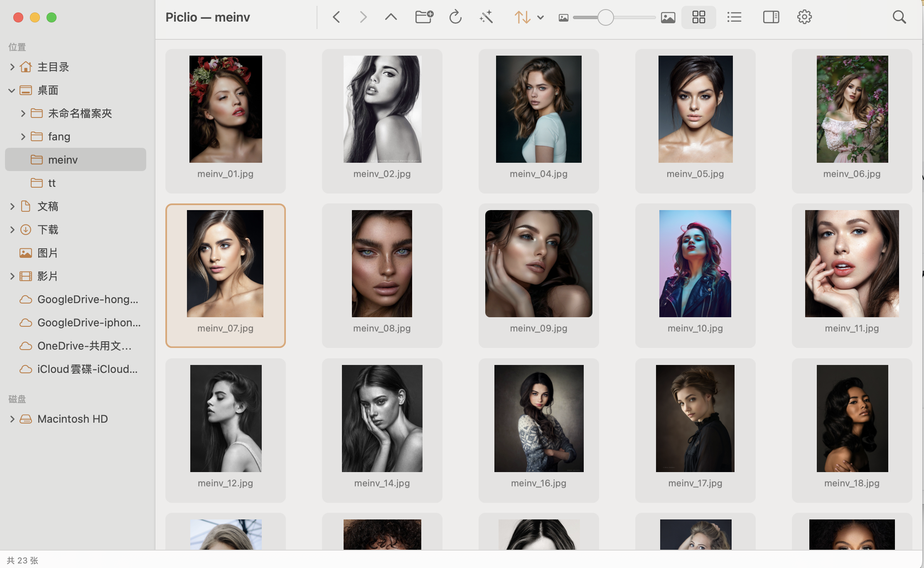
Task: Expand the 未命名檔案夾 folder
Action: 23,113
